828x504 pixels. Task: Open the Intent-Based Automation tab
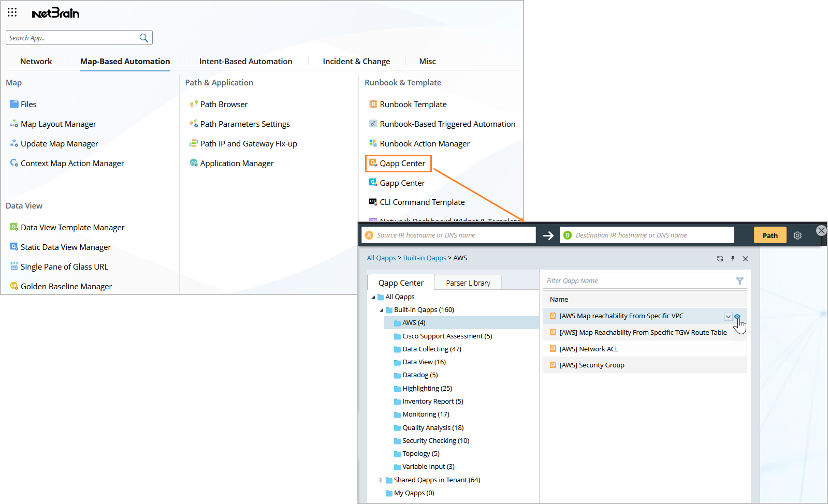click(x=246, y=61)
